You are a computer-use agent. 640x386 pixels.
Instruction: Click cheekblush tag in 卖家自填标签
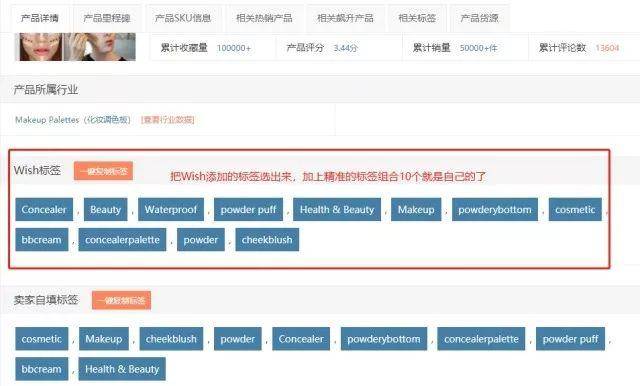pyautogui.click(x=171, y=339)
